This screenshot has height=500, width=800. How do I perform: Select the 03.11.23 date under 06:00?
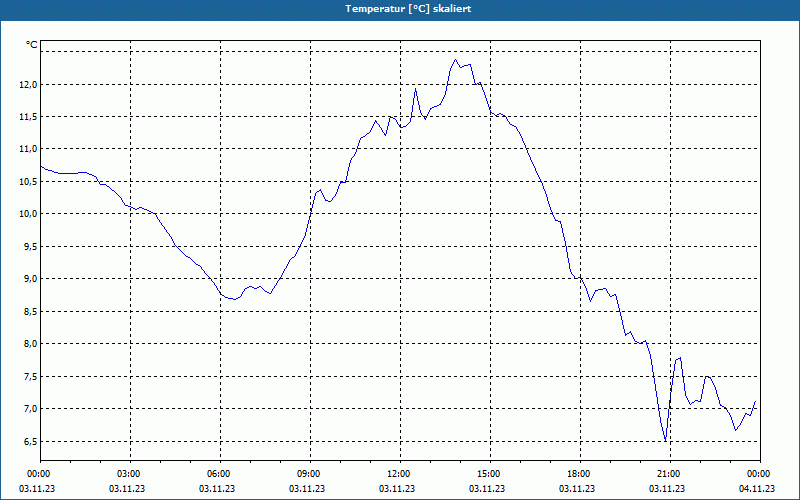tap(217, 489)
